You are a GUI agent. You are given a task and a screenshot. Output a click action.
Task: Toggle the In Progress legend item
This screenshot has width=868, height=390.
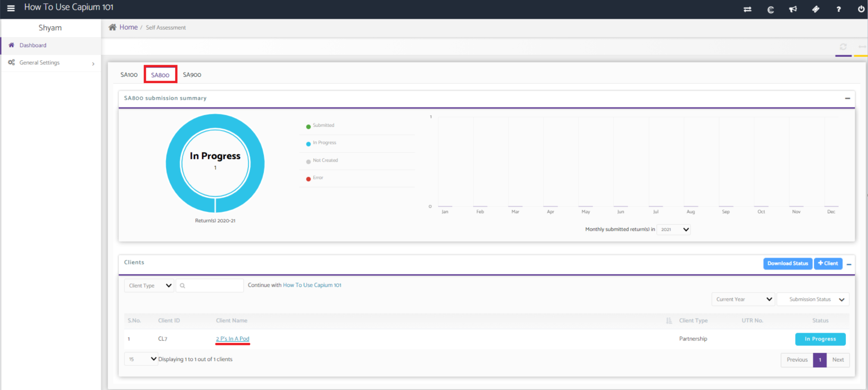point(321,143)
